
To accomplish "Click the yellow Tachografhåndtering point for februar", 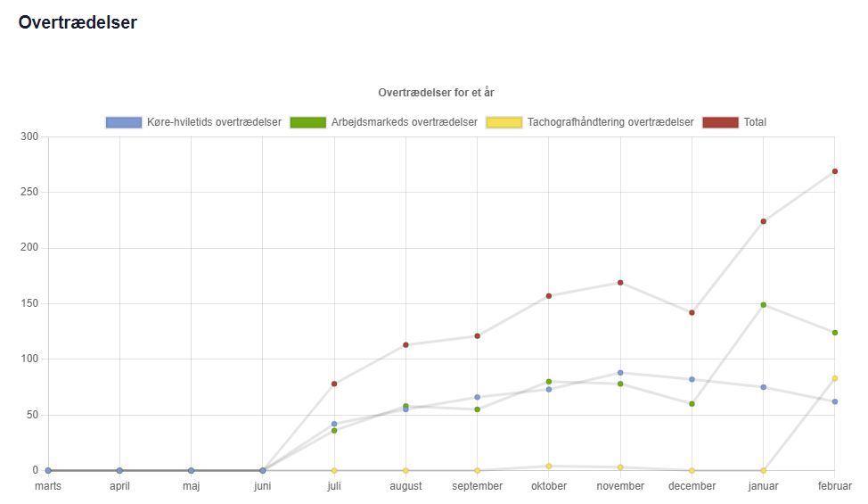I will tap(835, 378).
